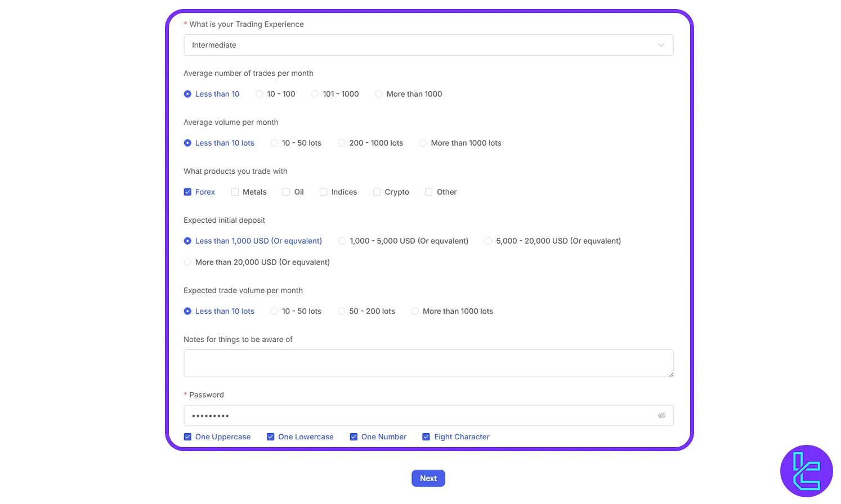Click the purple logo icon in corner
The image size is (841, 504).
coord(806,471)
